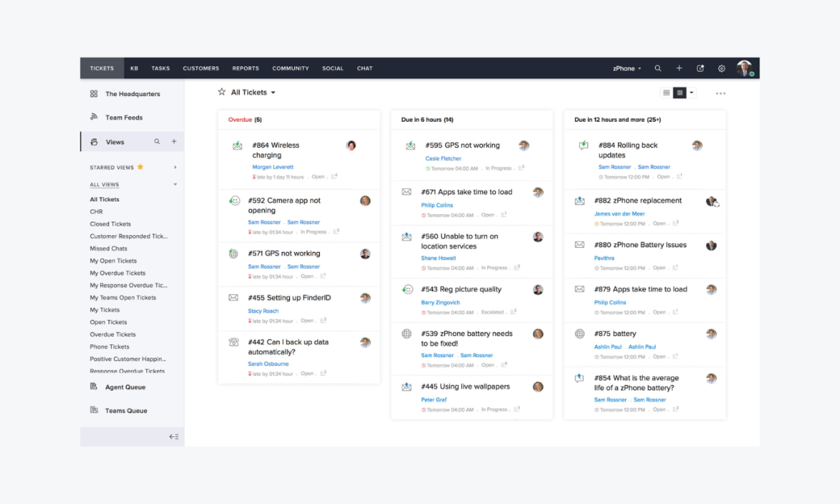Click the globe icon on ticket #875
The width and height of the screenshot is (840, 504).
[x=580, y=334]
